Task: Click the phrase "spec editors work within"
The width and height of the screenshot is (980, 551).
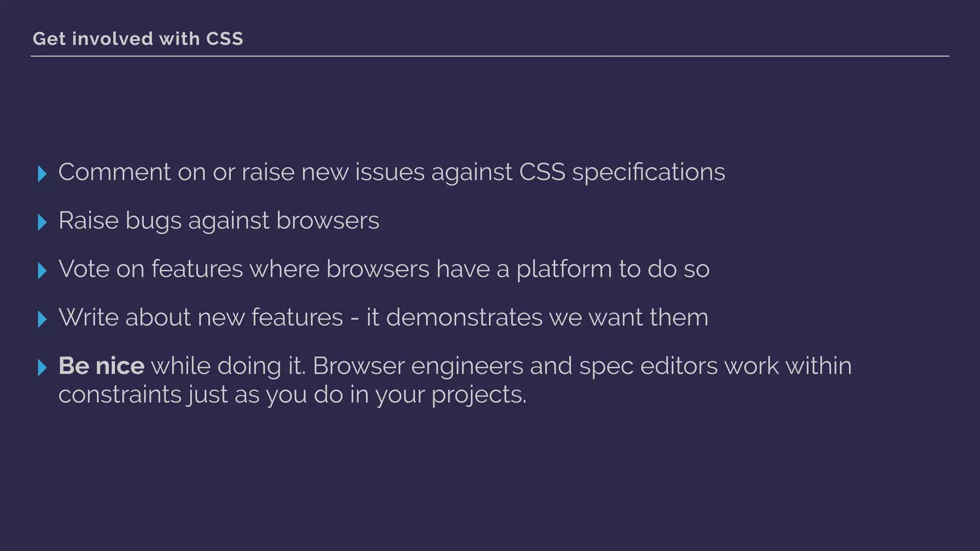Action: coord(715,366)
